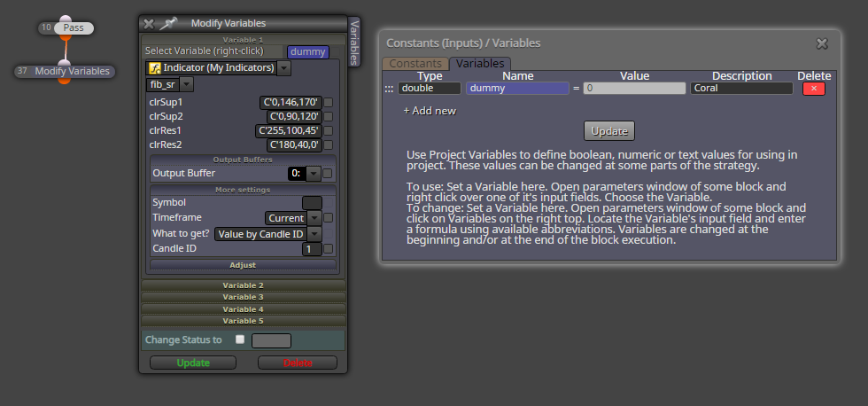The image size is (868, 406).
Task: Click the Candle ID input field
Action: coord(312,249)
